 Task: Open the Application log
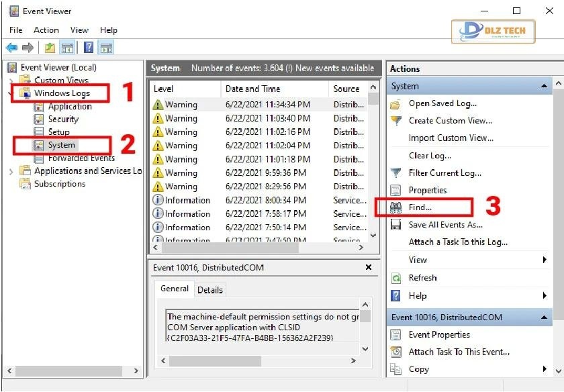70,107
